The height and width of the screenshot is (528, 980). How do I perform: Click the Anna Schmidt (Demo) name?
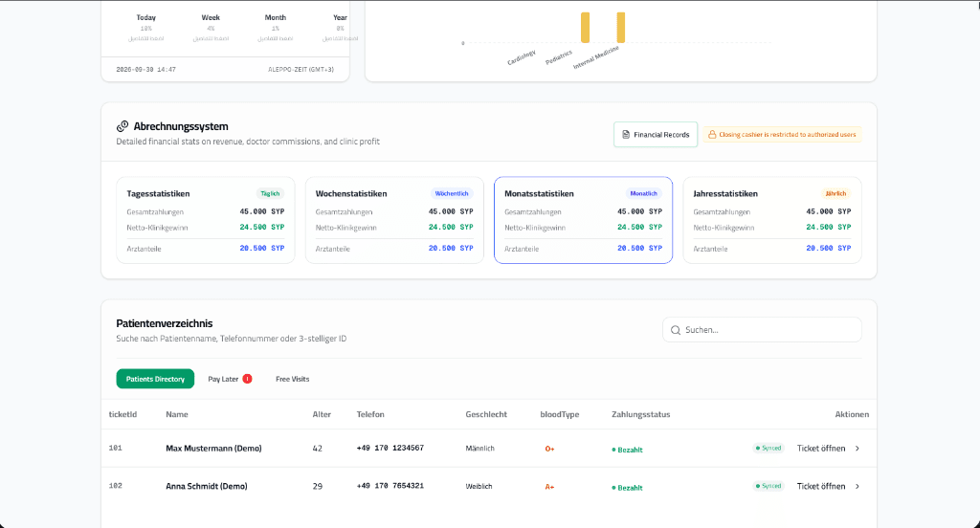(x=207, y=486)
